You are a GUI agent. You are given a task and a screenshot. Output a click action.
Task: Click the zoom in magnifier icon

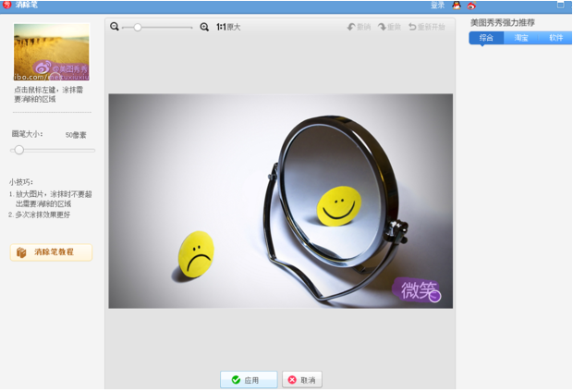pyautogui.click(x=204, y=27)
